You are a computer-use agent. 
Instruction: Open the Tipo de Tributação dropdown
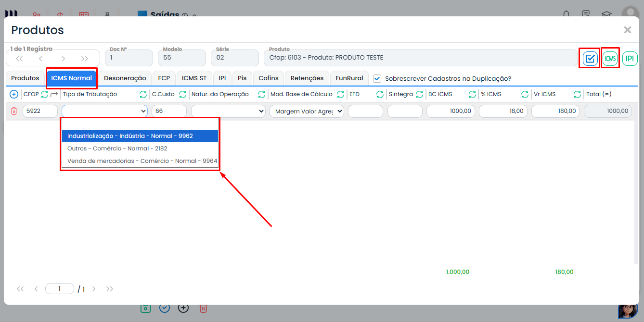click(104, 111)
